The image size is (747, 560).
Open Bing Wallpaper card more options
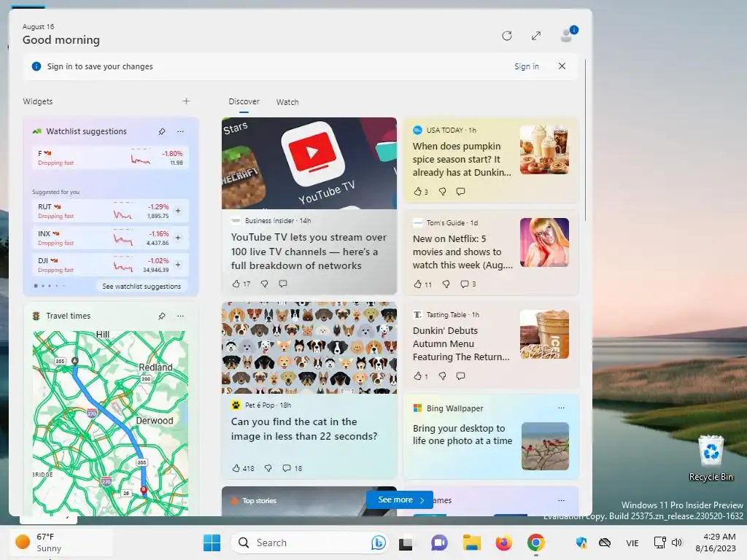point(561,408)
